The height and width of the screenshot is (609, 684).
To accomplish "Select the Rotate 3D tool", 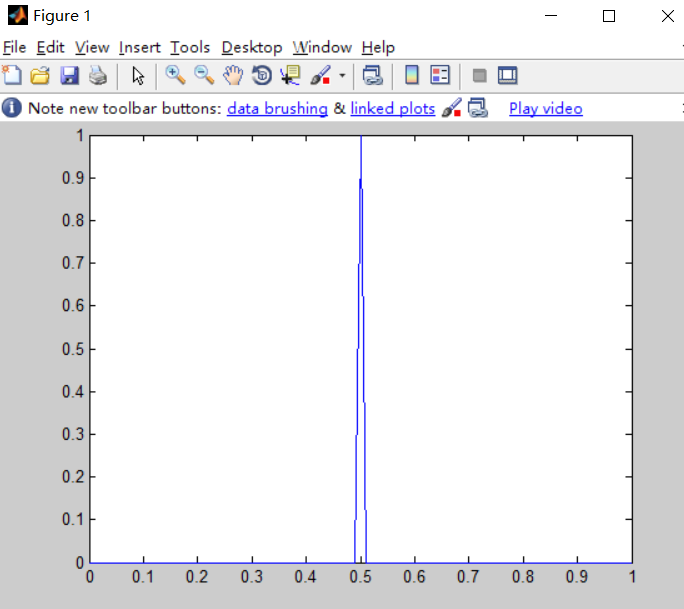I will pyautogui.click(x=262, y=75).
